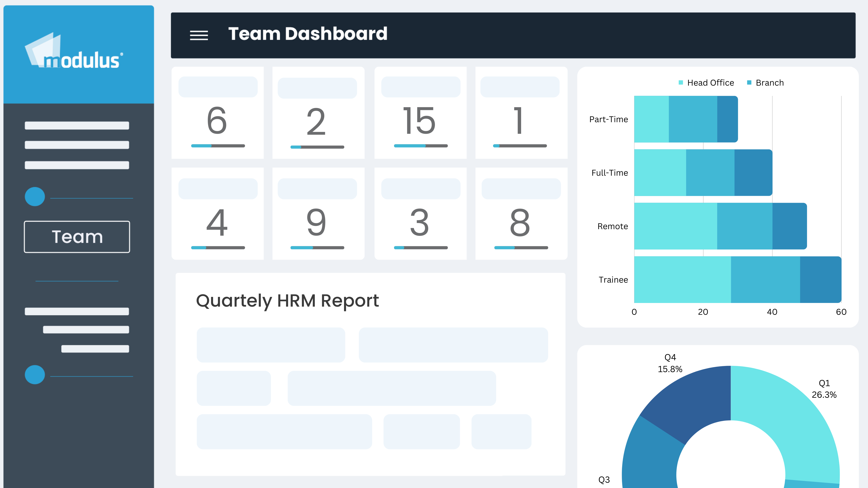Click the Remote axis label
868x488 pixels.
click(613, 226)
